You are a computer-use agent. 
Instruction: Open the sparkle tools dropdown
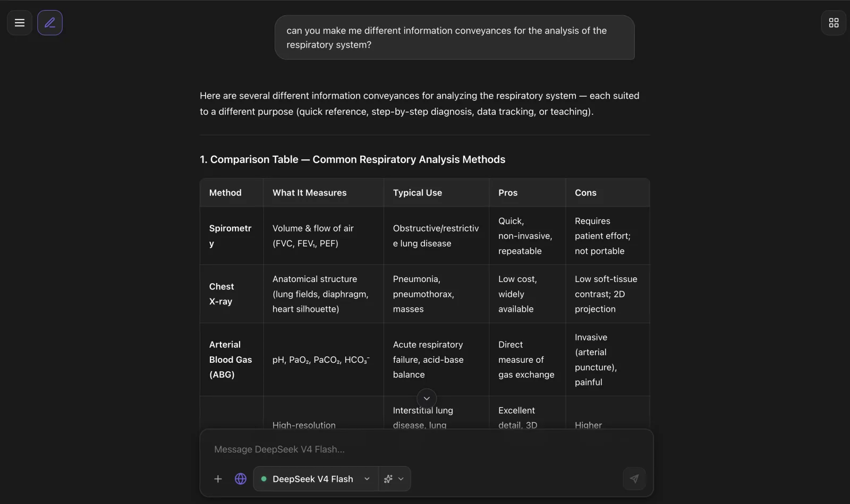394,479
